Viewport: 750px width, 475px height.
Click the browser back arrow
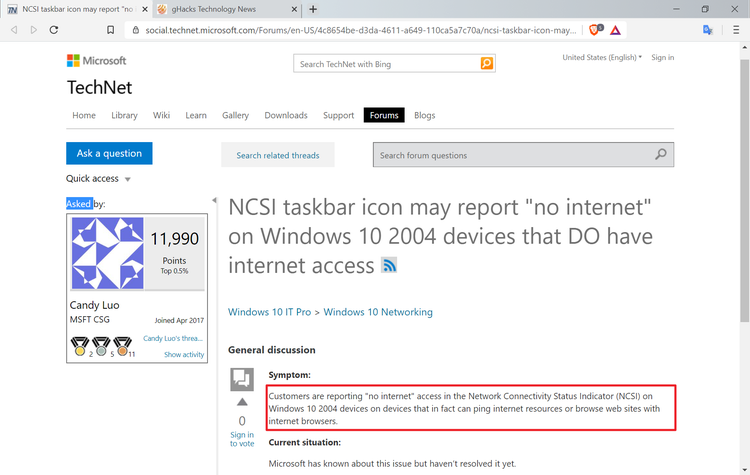tap(14, 30)
